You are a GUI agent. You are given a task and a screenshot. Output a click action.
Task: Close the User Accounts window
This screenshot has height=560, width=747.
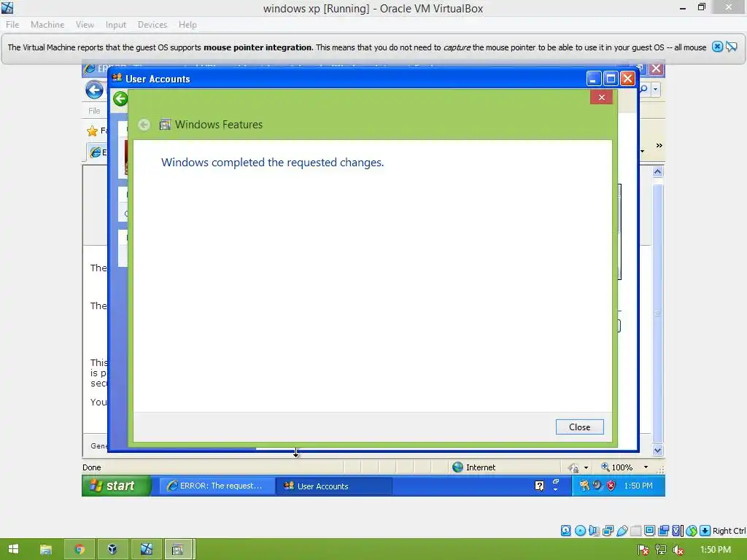click(x=627, y=79)
